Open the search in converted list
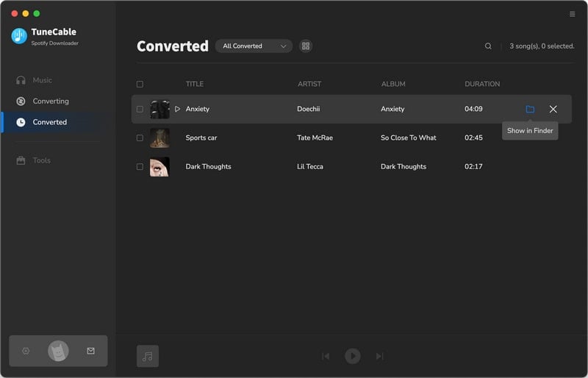The width and height of the screenshot is (588, 378). (488, 46)
